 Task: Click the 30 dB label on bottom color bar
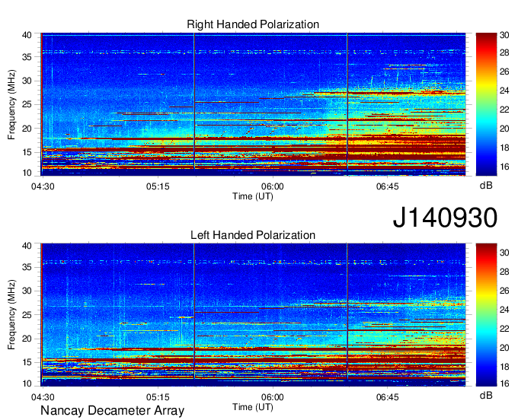pyautogui.click(x=504, y=253)
